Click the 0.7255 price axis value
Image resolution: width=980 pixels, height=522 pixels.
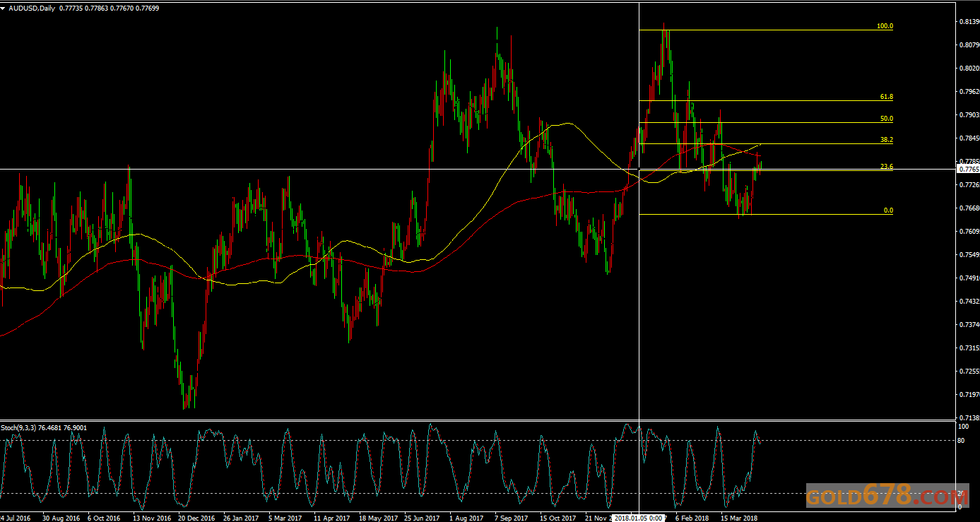(x=969, y=372)
